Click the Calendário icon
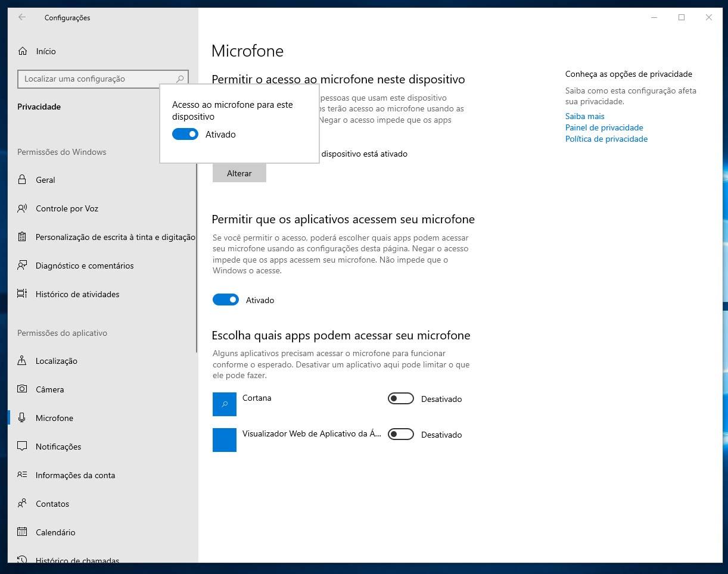Viewport: 728px width, 574px height. point(22,532)
